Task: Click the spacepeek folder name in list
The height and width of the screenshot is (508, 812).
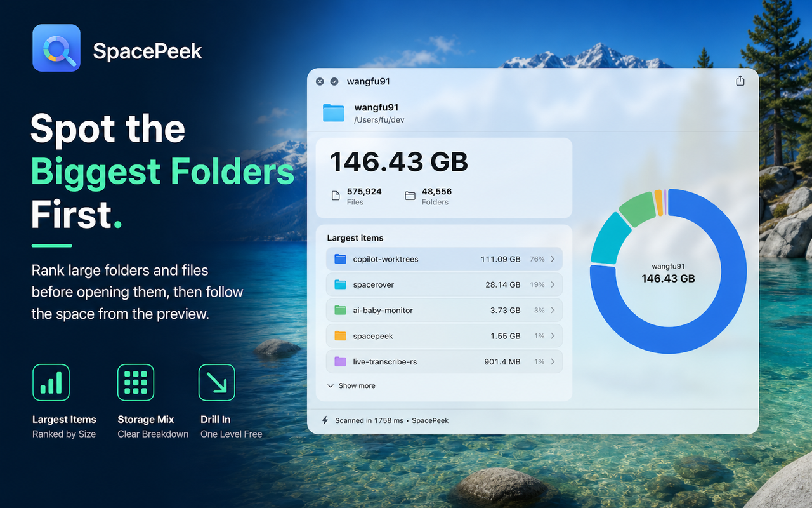Action: click(x=373, y=336)
